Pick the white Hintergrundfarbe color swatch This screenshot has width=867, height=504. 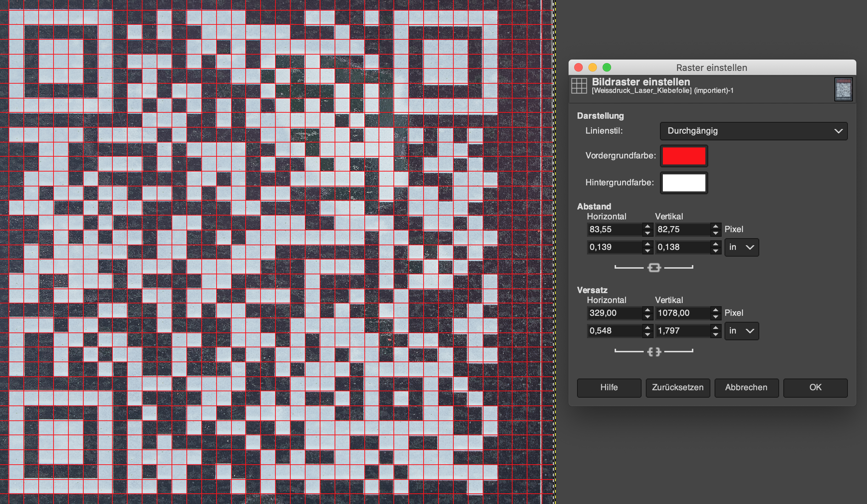tap(684, 183)
